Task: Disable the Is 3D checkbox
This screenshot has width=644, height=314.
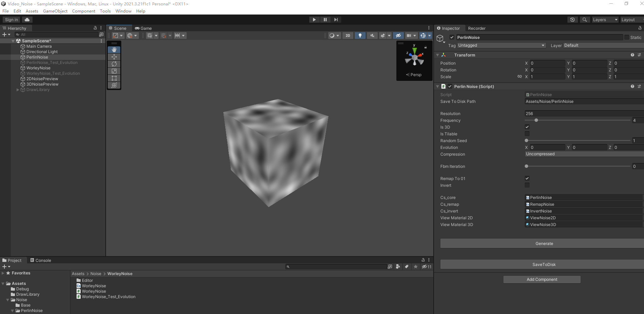Action: [x=527, y=127]
